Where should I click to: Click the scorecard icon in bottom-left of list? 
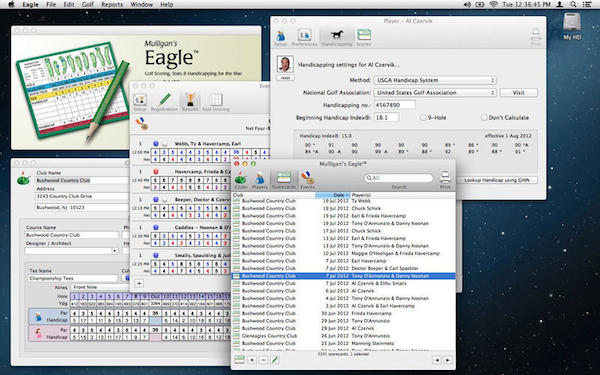click(240, 360)
